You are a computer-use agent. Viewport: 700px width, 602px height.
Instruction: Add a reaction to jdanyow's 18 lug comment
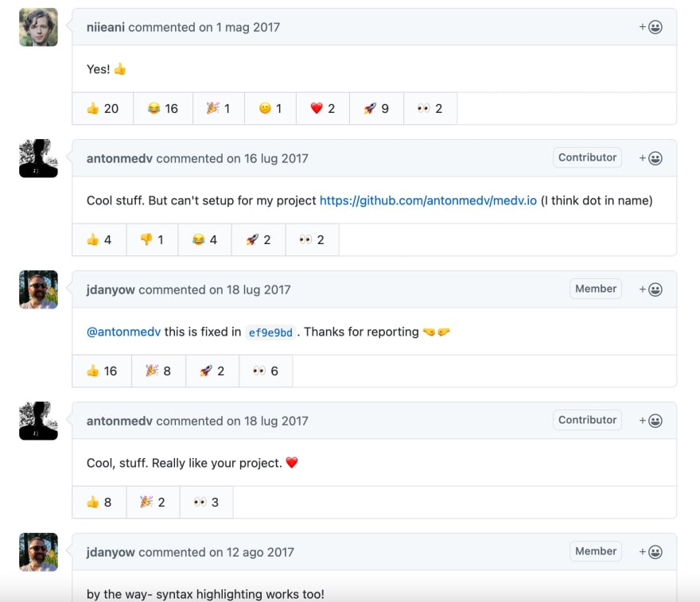click(x=651, y=289)
